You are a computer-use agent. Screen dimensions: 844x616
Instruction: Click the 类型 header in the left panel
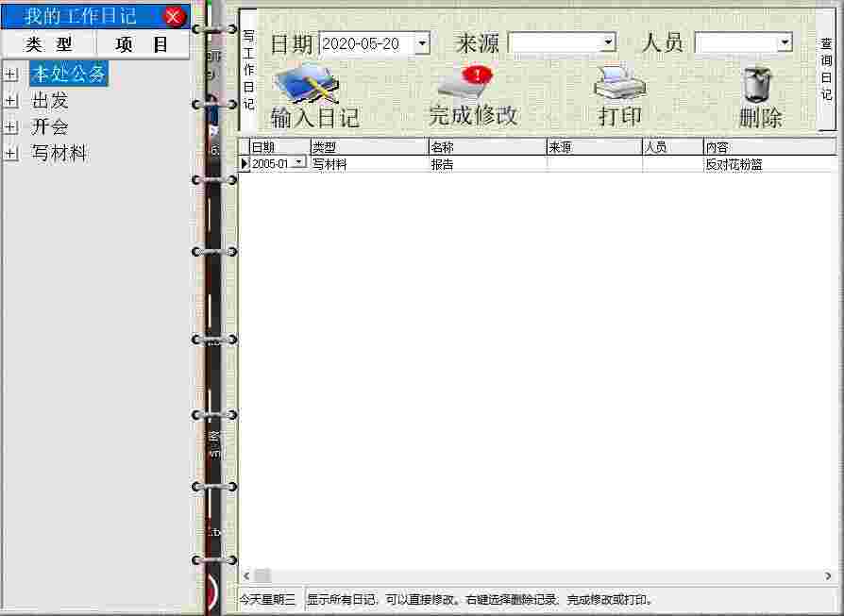tap(49, 44)
